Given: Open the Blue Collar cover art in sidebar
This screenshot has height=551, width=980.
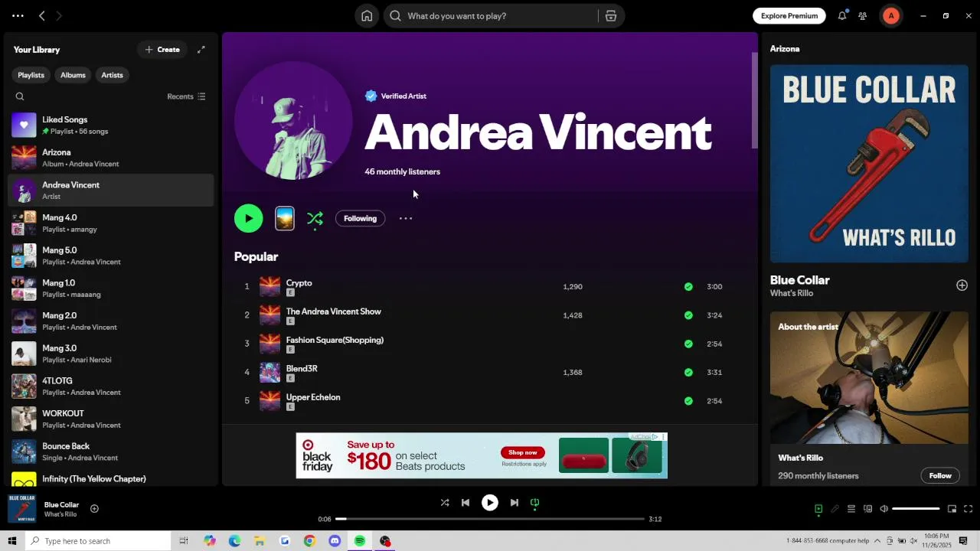Looking at the screenshot, I should pyautogui.click(x=869, y=164).
